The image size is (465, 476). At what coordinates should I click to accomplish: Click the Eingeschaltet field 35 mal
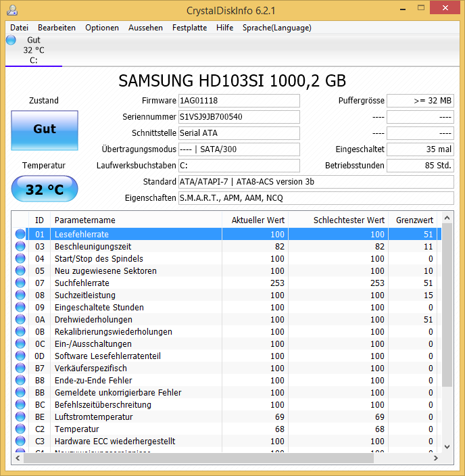[x=420, y=149]
